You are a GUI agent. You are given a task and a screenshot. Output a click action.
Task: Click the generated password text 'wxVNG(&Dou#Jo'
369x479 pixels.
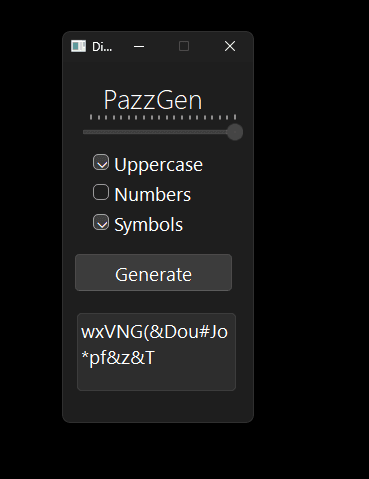[x=154, y=332]
